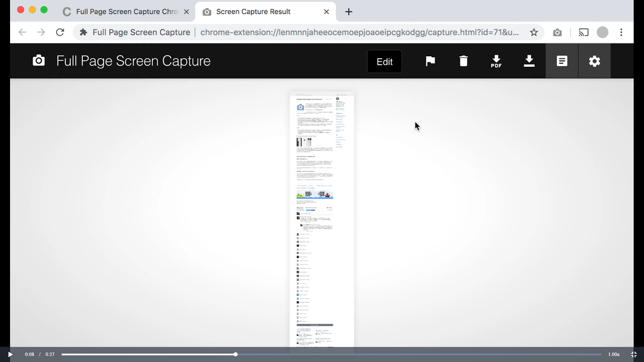Image resolution: width=644 pixels, height=362 pixels.
Task: Reload the current page
Action: pos(60,32)
